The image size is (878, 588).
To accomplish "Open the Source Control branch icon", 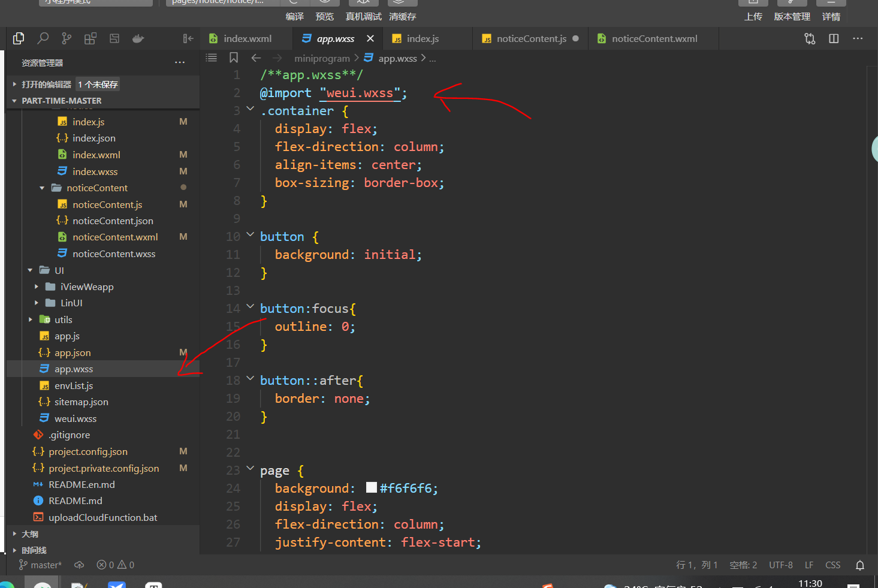I will [x=67, y=38].
